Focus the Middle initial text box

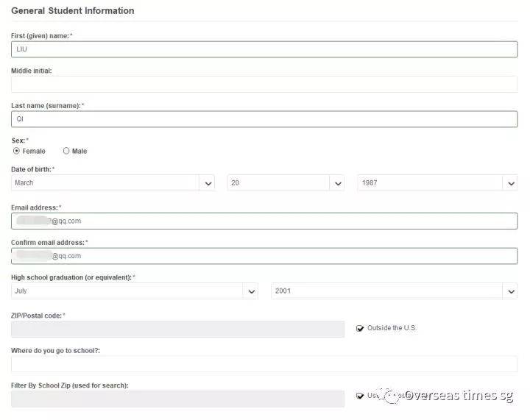(x=264, y=84)
